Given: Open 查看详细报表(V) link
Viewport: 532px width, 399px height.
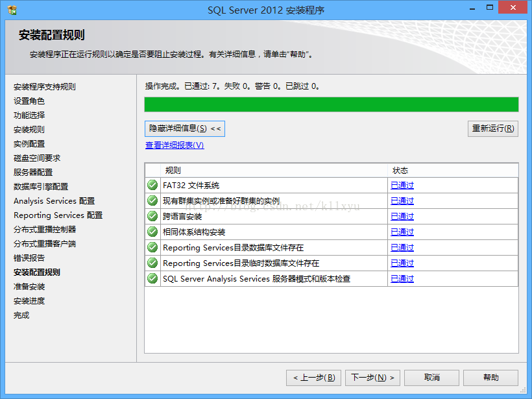Looking at the screenshot, I should (x=175, y=145).
